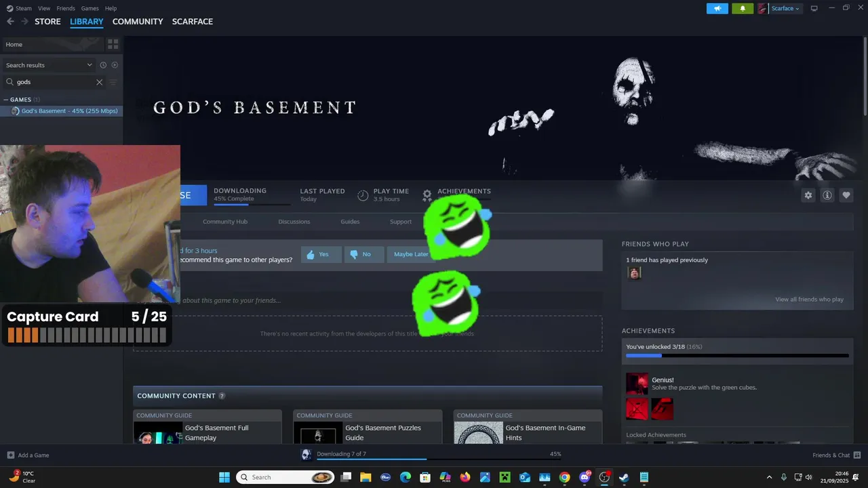Dismiss review prompt with Maybe Later
This screenshot has width=868, height=488.
pos(412,254)
